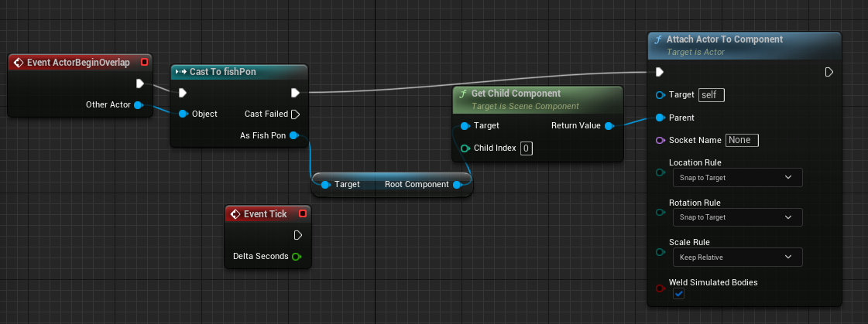Click Target pin on Get Child Component
This screenshot has width=868, height=324.
tap(465, 125)
